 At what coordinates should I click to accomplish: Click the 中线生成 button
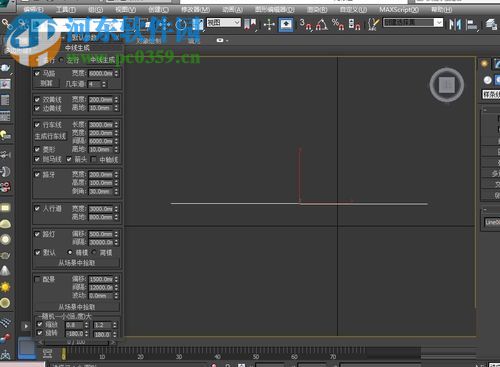[x=102, y=60]
